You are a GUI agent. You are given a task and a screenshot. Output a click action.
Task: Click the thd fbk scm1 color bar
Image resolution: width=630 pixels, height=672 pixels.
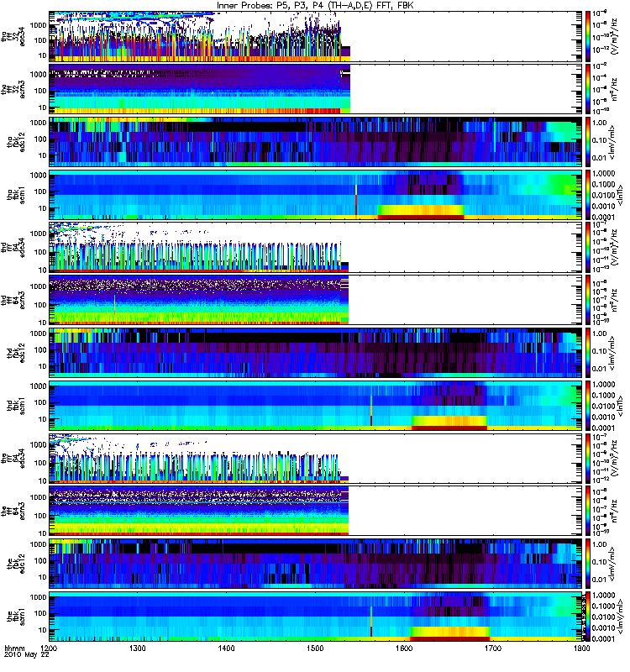pos(588,405)
